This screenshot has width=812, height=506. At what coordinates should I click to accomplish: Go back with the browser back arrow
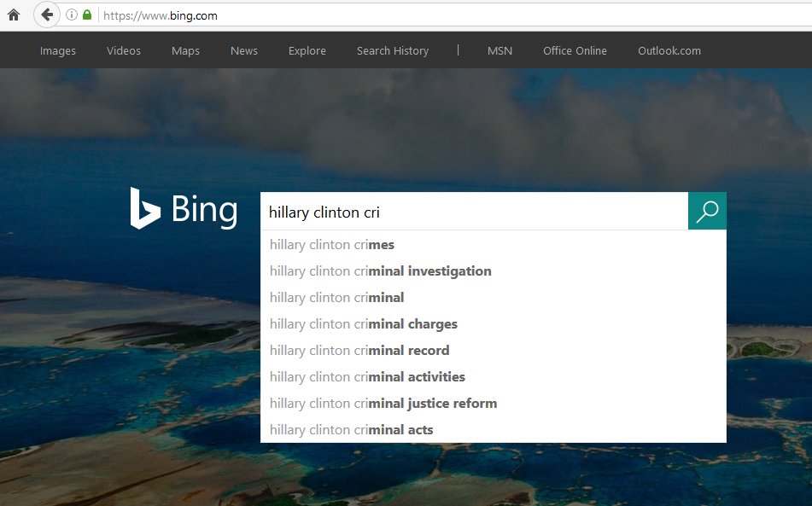[x=47, y=15]
